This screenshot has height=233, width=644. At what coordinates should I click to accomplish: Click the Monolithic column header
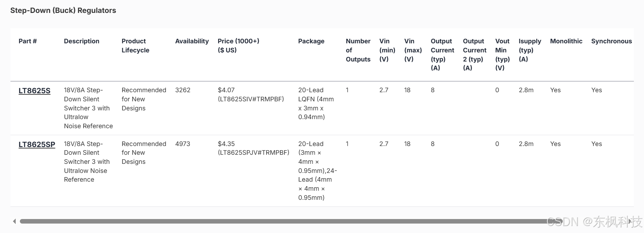(x=566, y=41)
